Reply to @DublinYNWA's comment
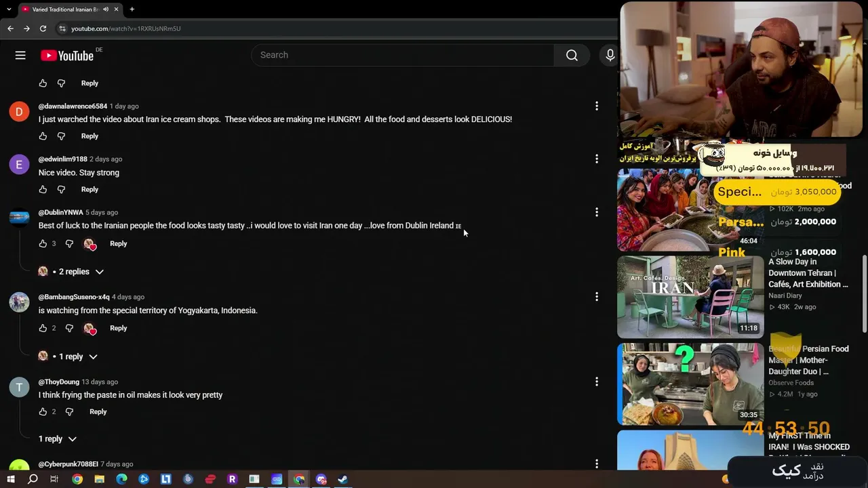 pyautogui.click(x=118, y=244)
